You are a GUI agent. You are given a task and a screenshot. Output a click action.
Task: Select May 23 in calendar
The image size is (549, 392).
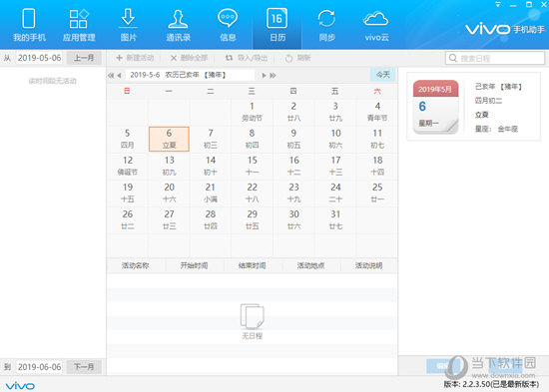point(293,193)
